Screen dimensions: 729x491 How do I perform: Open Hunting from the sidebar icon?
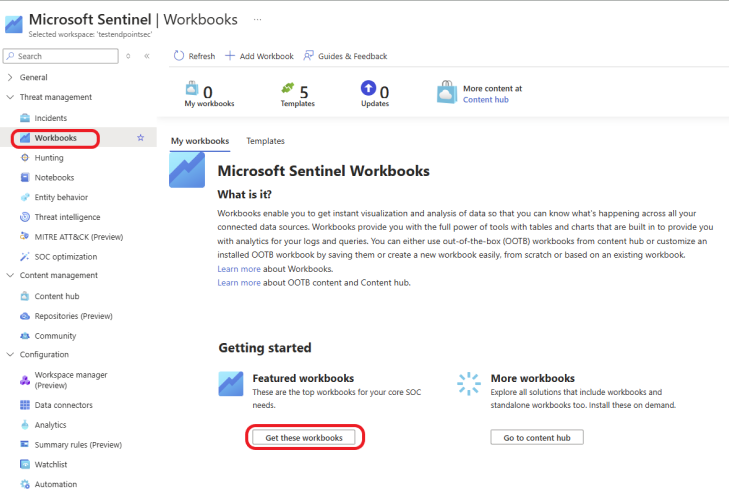click(25, 158)
